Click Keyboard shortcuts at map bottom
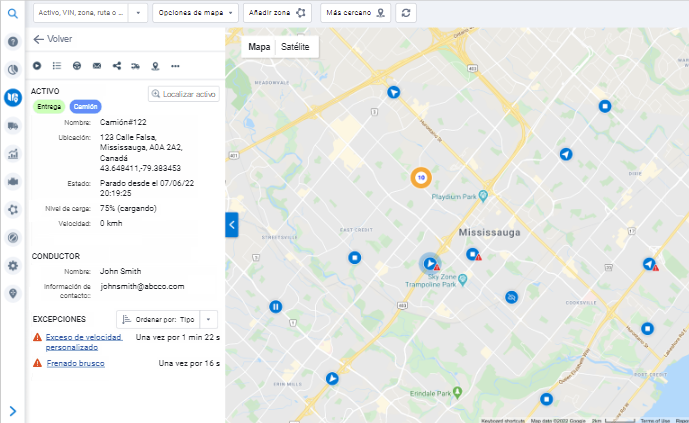 503,420
